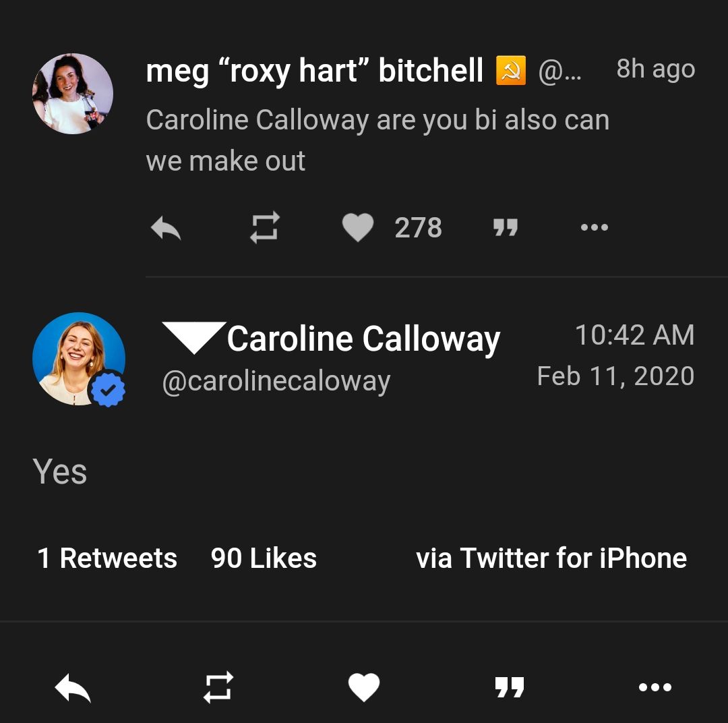Open meg's profile picture

coord(73,94)
